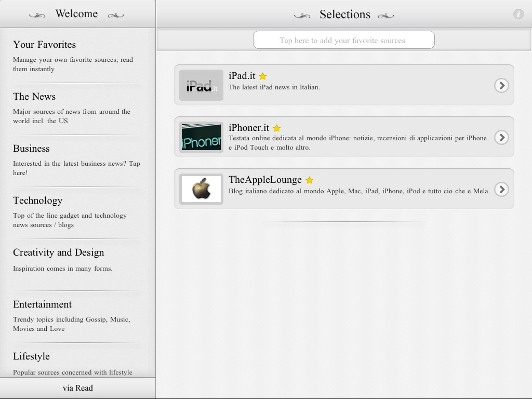Open the info button in Selections header
This screenshot has height=399, width=532.
[x=518, y=14]
